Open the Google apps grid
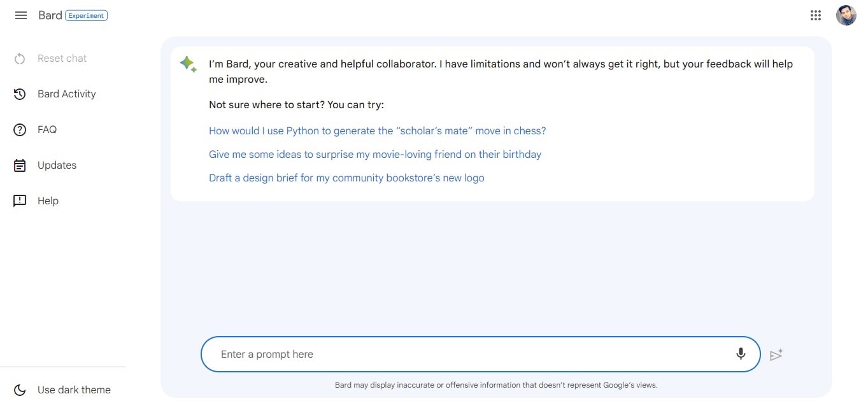 coord(815,15)
